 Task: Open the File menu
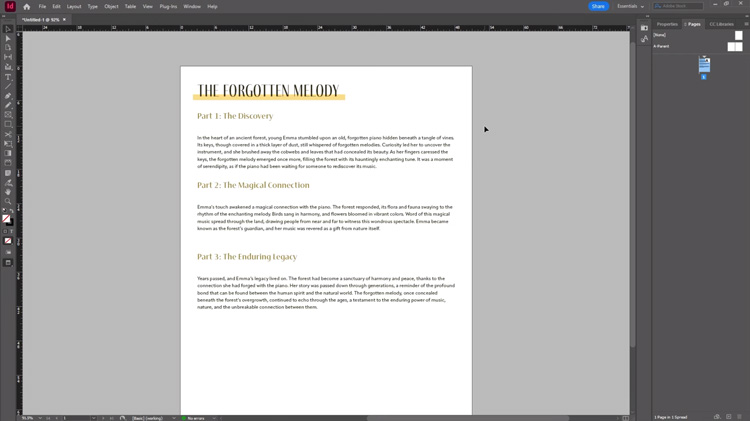pos(42,7)
